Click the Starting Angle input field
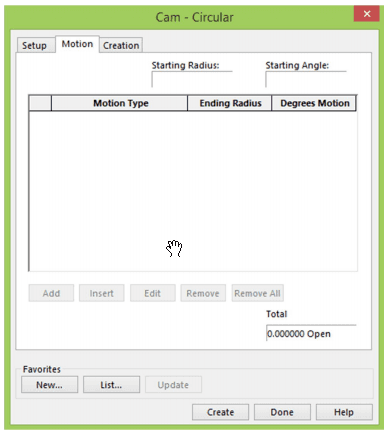 click(x=306, y=79)
